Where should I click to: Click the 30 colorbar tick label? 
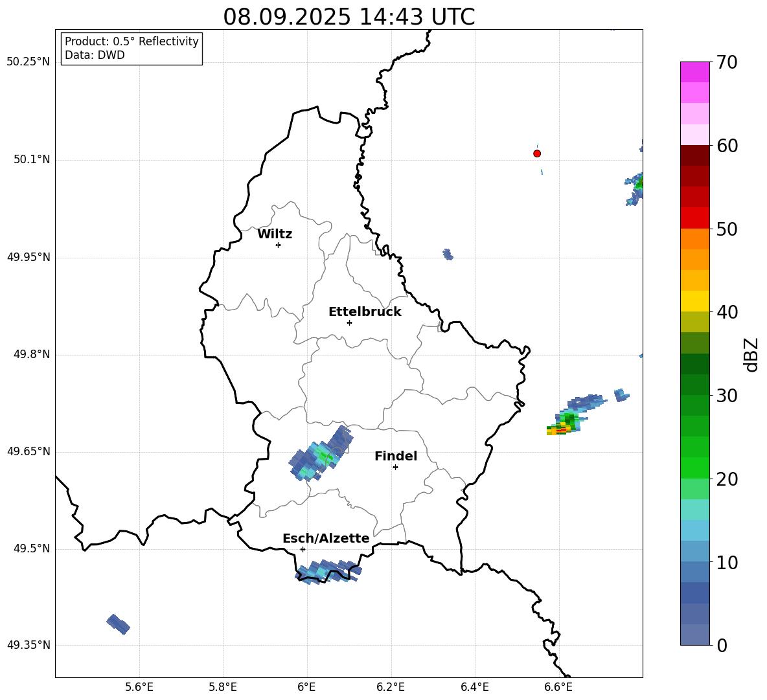[727, 396]
